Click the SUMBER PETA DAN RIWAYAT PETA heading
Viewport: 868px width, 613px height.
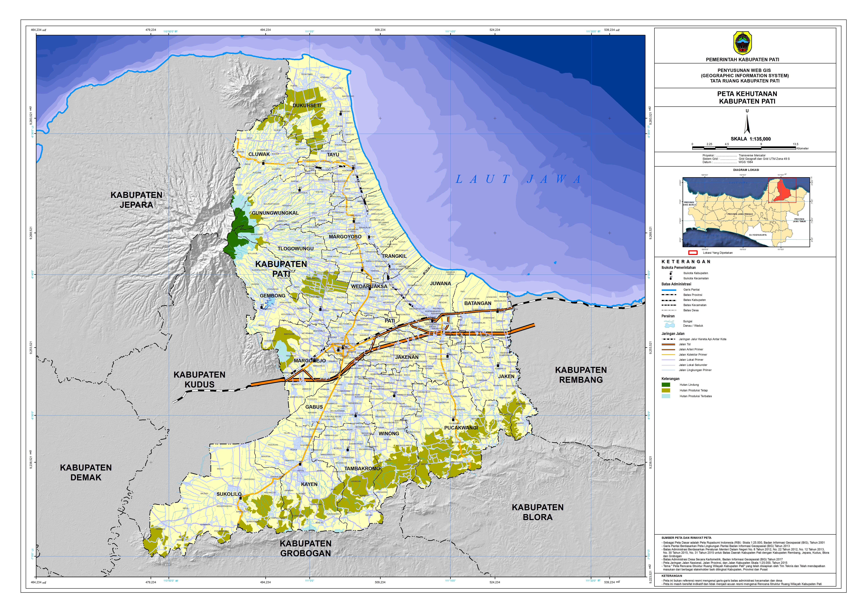pyautogui.click(x=686, y=538)
